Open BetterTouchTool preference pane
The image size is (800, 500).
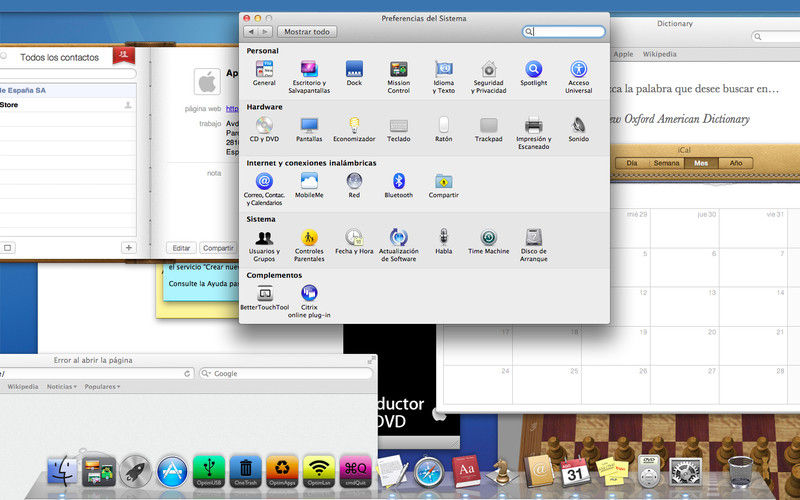click(264, 298)
